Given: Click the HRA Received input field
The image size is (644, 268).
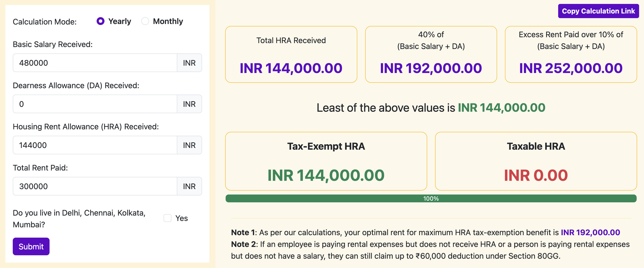Looking at the screenshot, I should (x=95, y=145).
